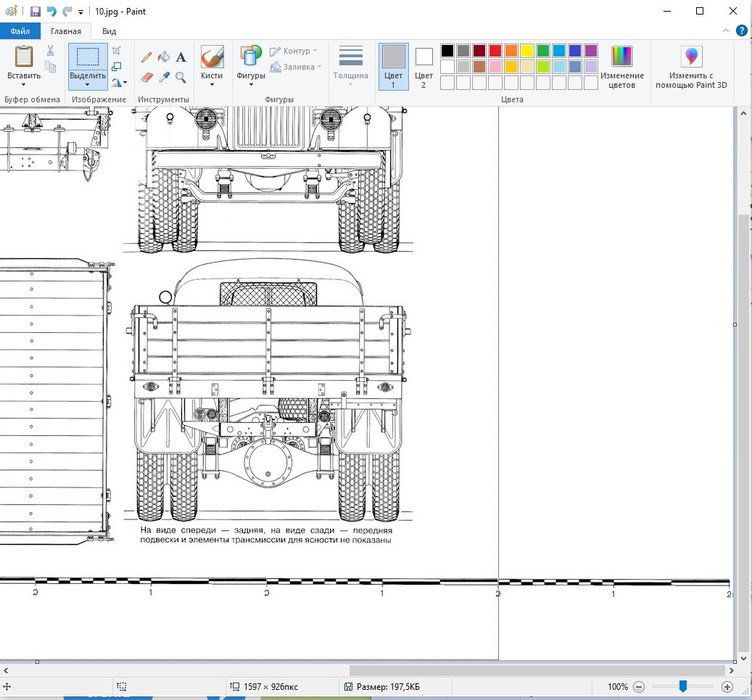Switch to the Главная tab
The image size is (752, 700).
click(66, 31)
